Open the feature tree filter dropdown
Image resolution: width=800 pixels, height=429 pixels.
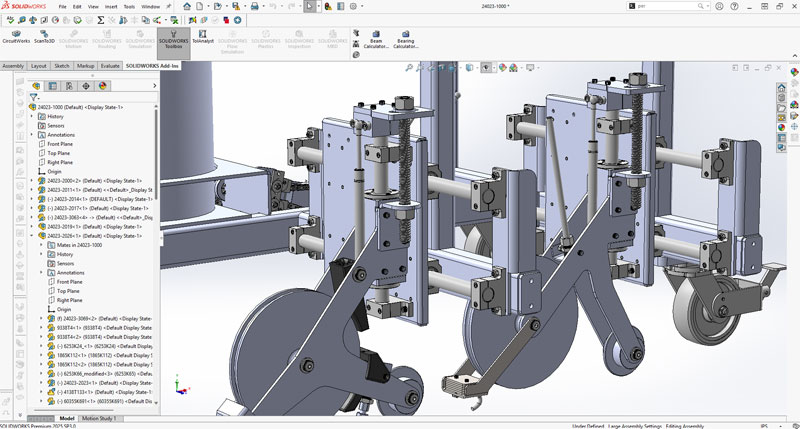click(34, 97)
